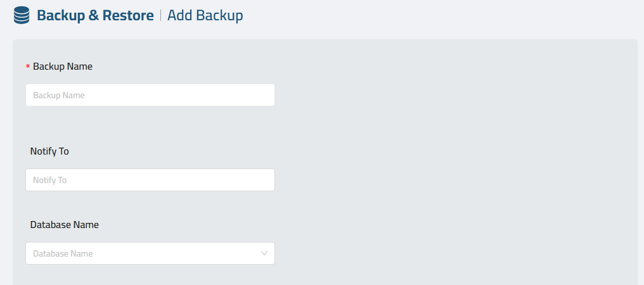Screen dimensions: 644x285
Task: Click right end of Backup Name box
Action: [x=267, y=95]
